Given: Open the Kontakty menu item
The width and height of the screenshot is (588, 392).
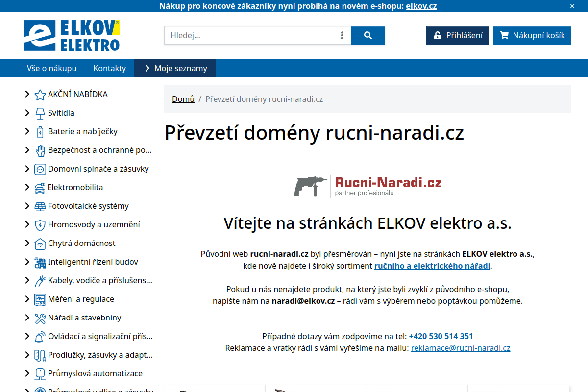Looking at the screenshot, I should [x=110, y=68].
